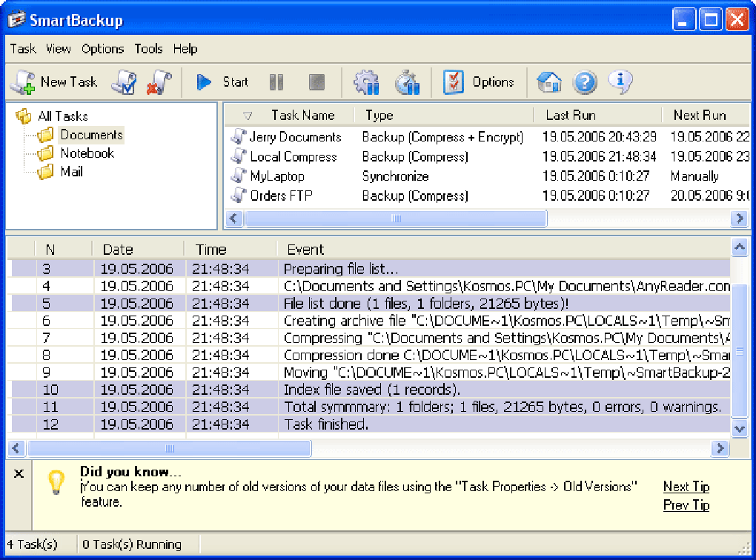Viewport: 756px width, 560px height.
Task: Click the stopwatch scheduler toolbar icon
Action: click(x=408, y=82)
